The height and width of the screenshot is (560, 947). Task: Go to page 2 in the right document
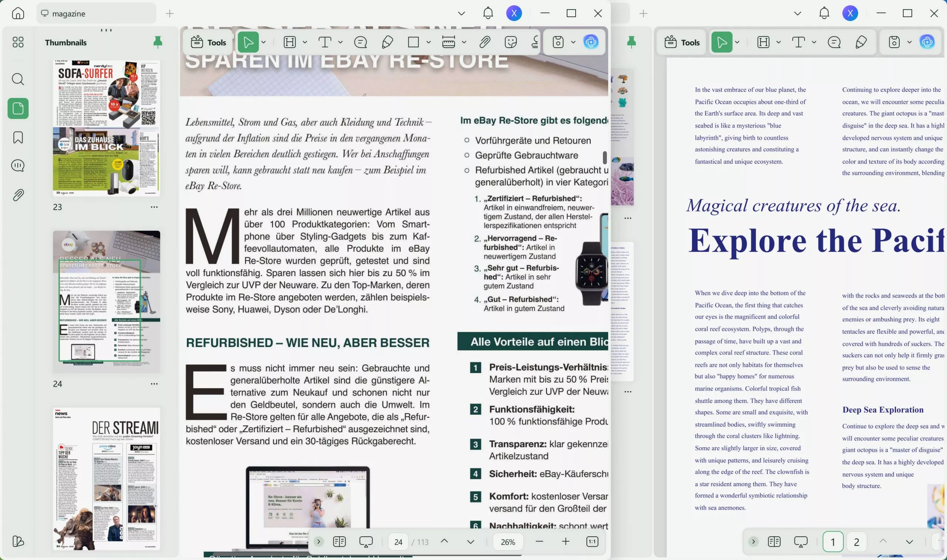pyautogui.click(x=857, y=541)
